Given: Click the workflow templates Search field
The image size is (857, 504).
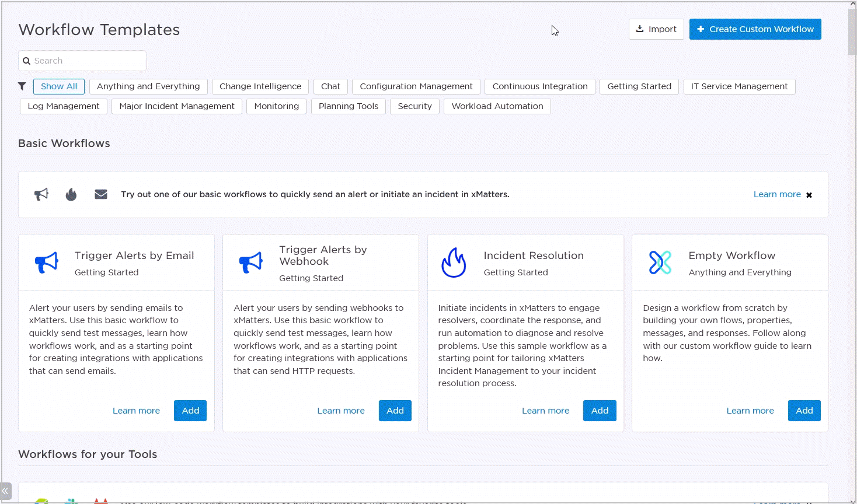Looking at the screenshot, I should click(x=82, y=61).
